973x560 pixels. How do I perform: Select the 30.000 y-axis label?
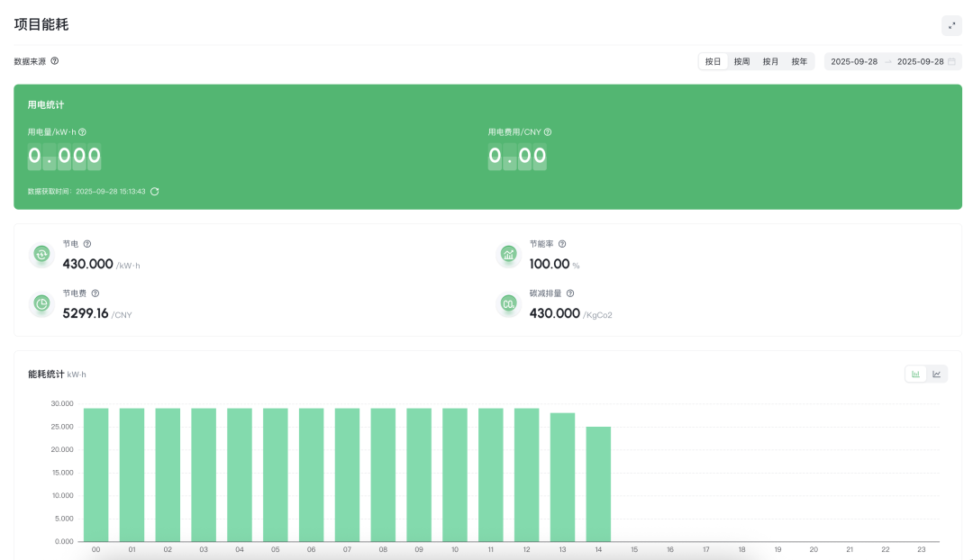coord(62,403)
